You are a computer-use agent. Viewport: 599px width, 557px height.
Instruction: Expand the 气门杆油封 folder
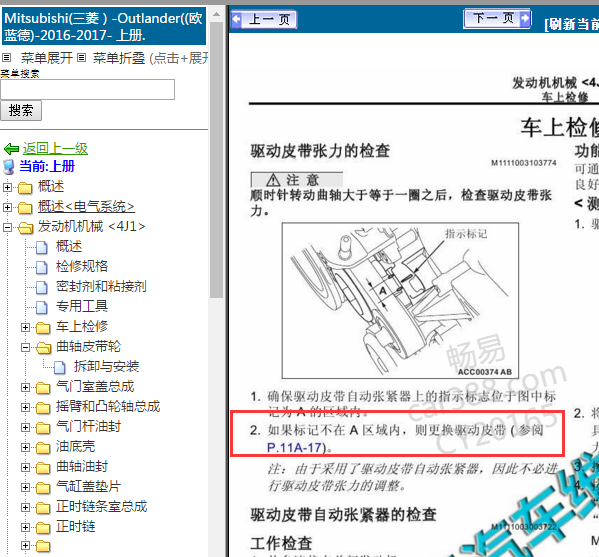(25, 427)
